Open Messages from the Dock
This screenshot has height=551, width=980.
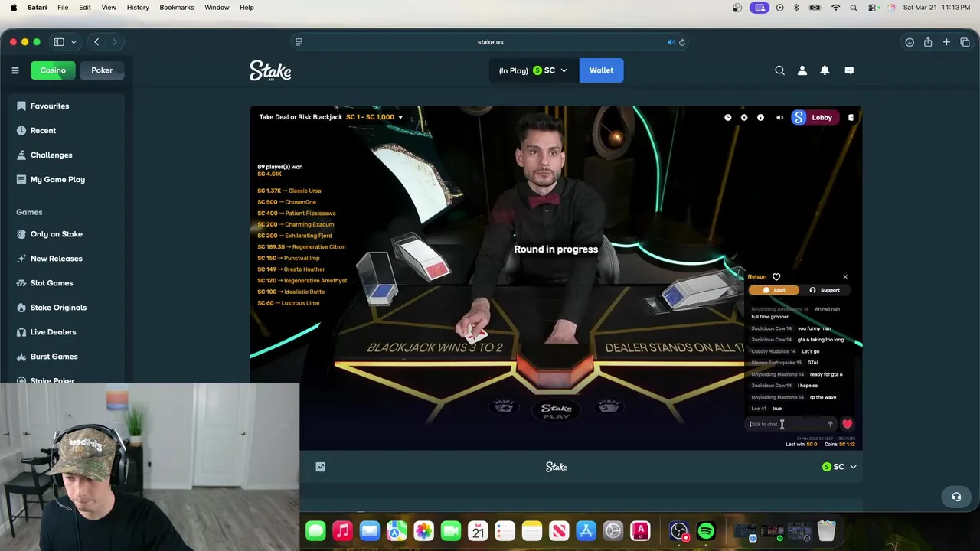(x=315, y=530)
